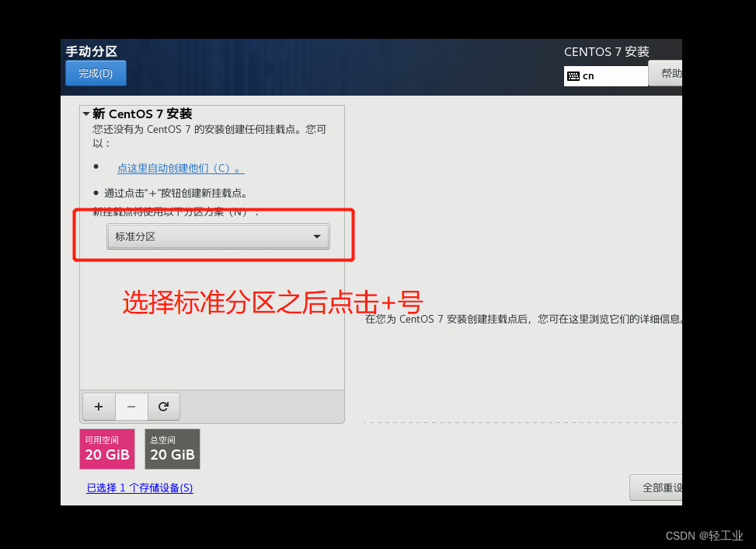Collapse the 新 CentOS 7 安装 section
This screenshot has width=756, height=549.
point(86,114)
